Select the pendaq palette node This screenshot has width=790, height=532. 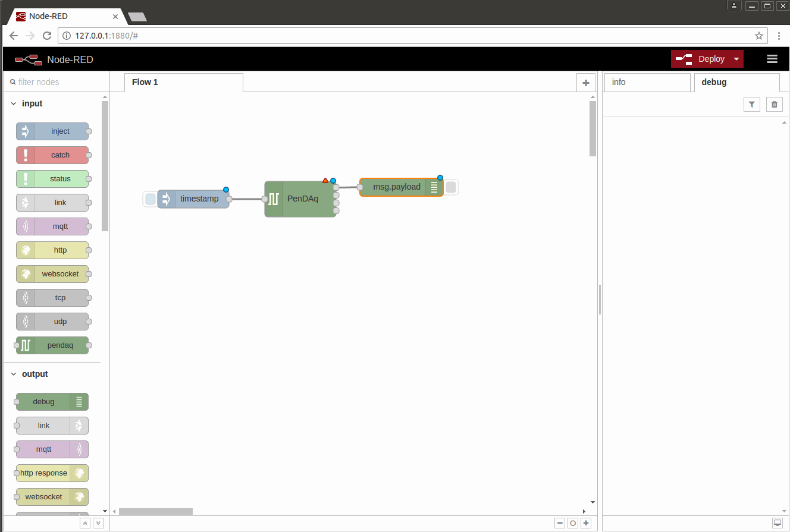(x=52, y=345)
